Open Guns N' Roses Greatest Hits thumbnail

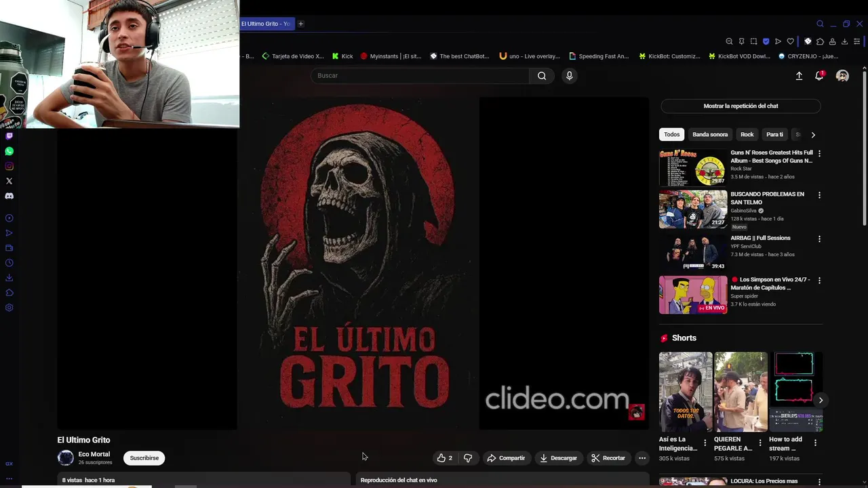[x=693, y=167]
